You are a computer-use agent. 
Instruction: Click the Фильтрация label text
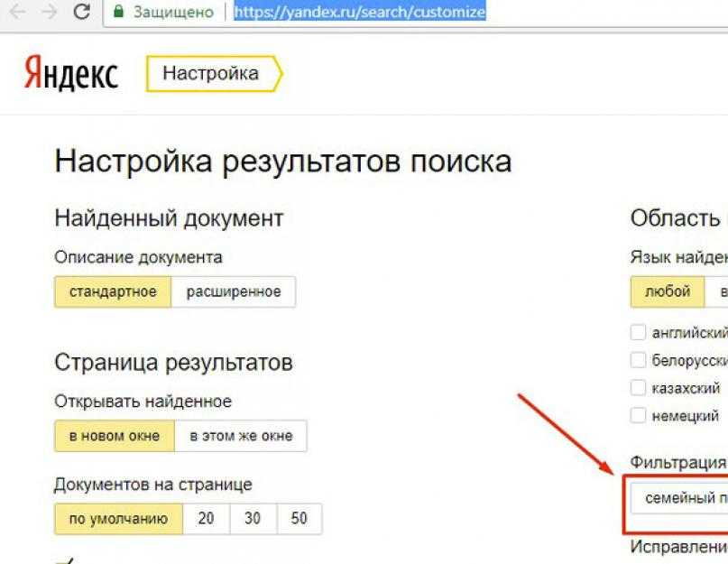[x=678, y=462]
